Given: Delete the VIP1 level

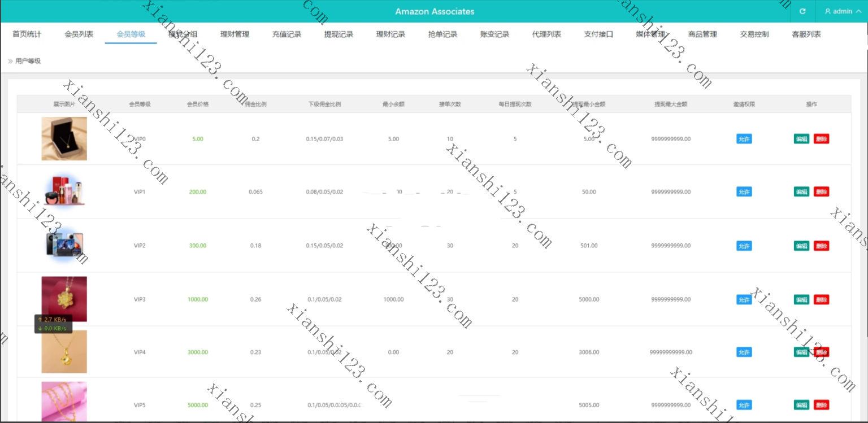Looking at the screenshot, I should pos(822,192).
